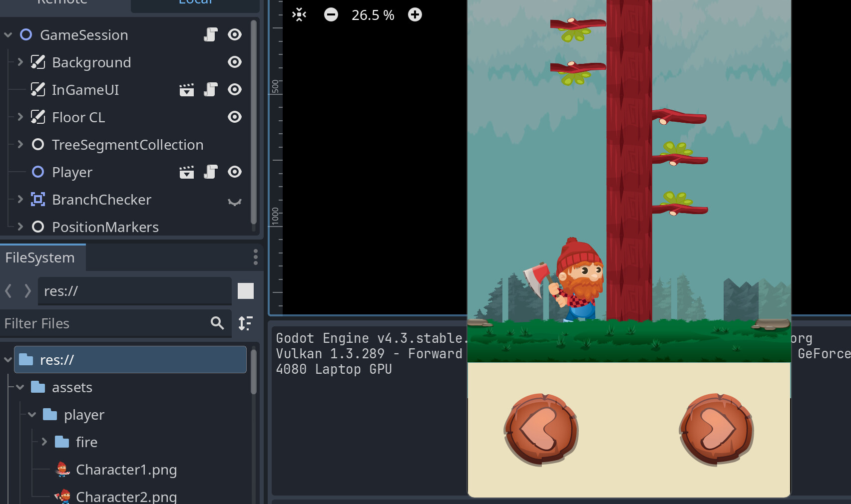Toggle visibility of the Floor CL node
The image size is (851, 504).
tap(235, 117)
